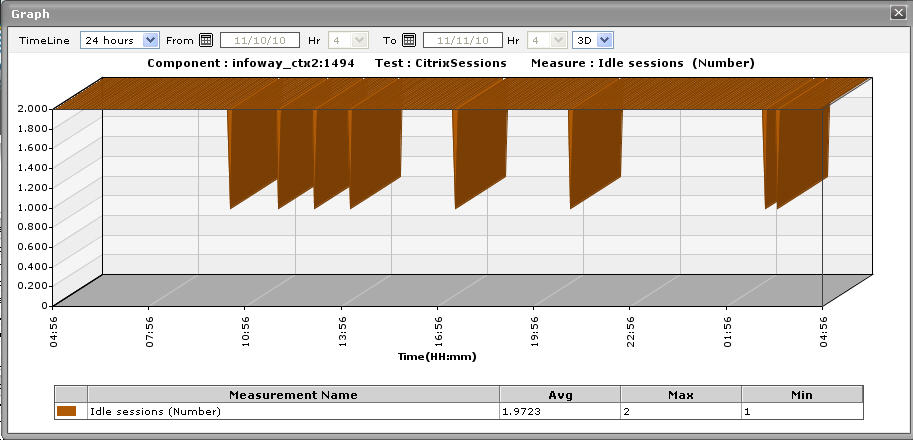Open the 3D graph type dropdown

(593, 40)
